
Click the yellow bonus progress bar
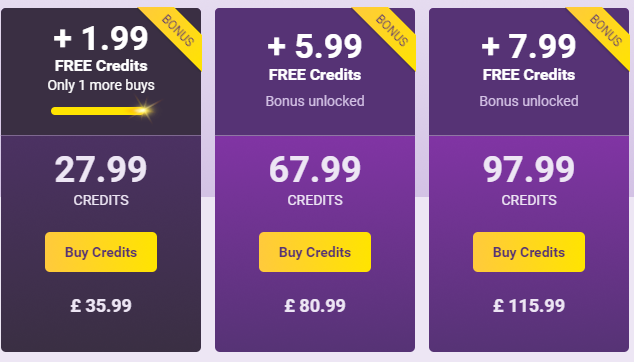(x=99, y=110)
